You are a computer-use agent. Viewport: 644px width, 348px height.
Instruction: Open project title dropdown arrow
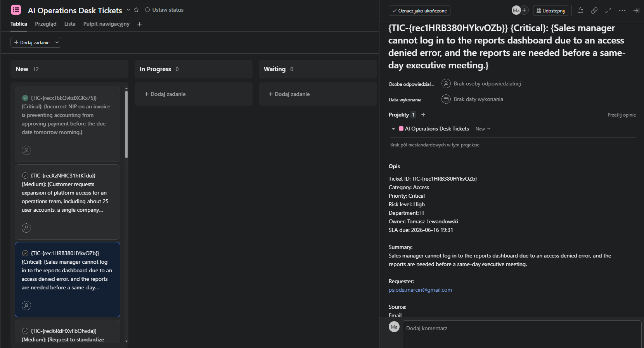pyautogui.click(x=128, y=10)
